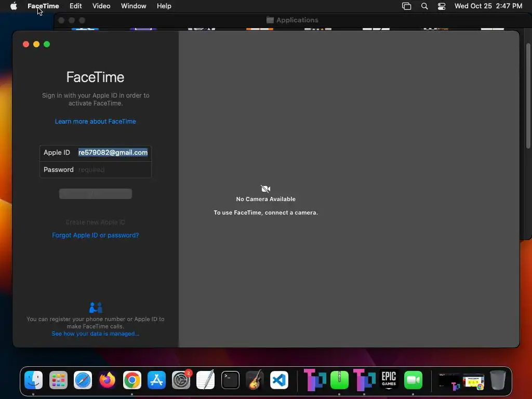Click the date and time in the menu bar
532x399 pixels.
pos(488,6)
